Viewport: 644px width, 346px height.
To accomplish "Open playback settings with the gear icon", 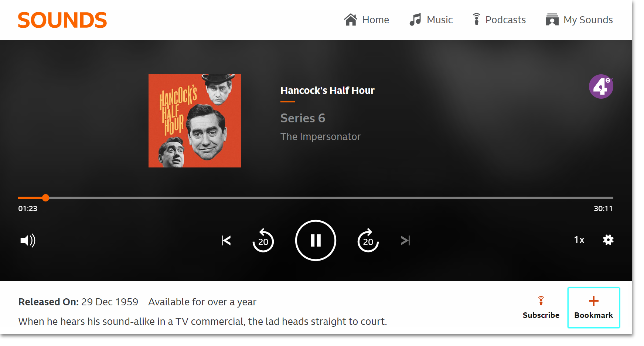I will 608,240.
